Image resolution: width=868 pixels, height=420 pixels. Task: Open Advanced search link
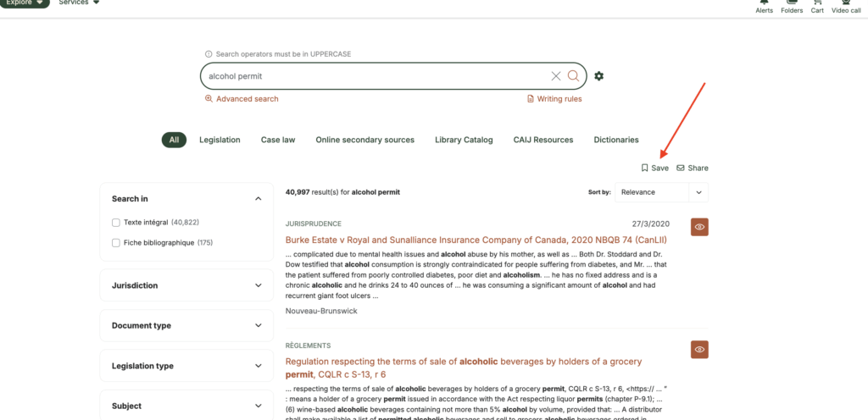click(x=242, y=99)
